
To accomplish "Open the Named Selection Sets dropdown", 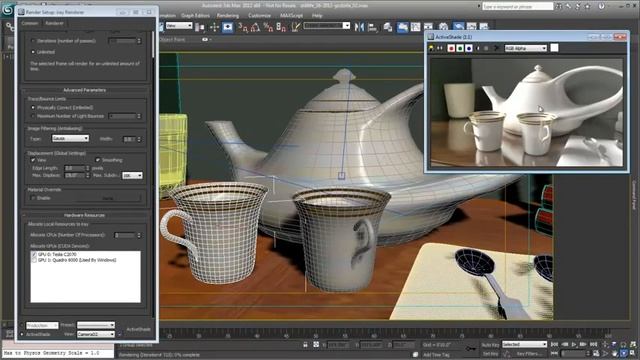I will (327, 25).
